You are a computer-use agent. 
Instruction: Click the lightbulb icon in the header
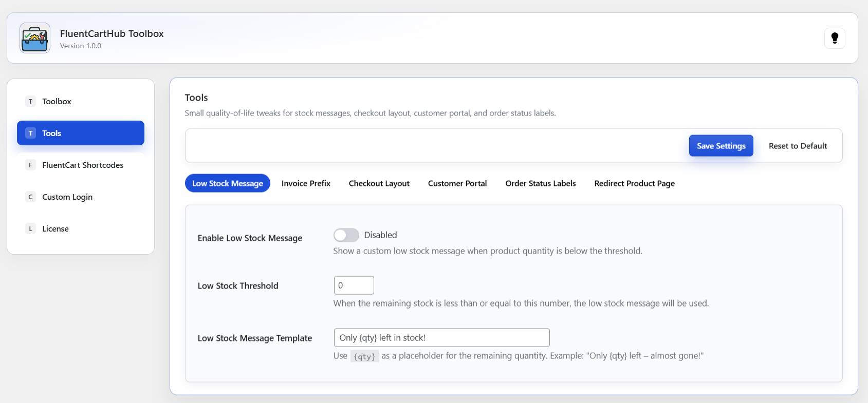[835, 38]
